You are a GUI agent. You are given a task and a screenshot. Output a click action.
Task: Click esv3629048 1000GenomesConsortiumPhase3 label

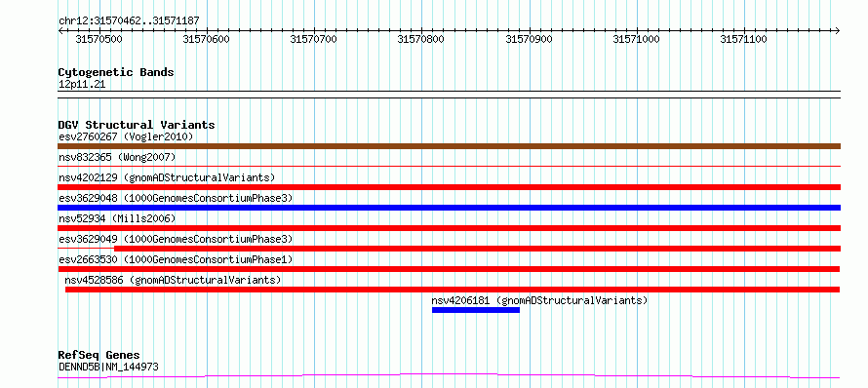click(x=176, y=198)
